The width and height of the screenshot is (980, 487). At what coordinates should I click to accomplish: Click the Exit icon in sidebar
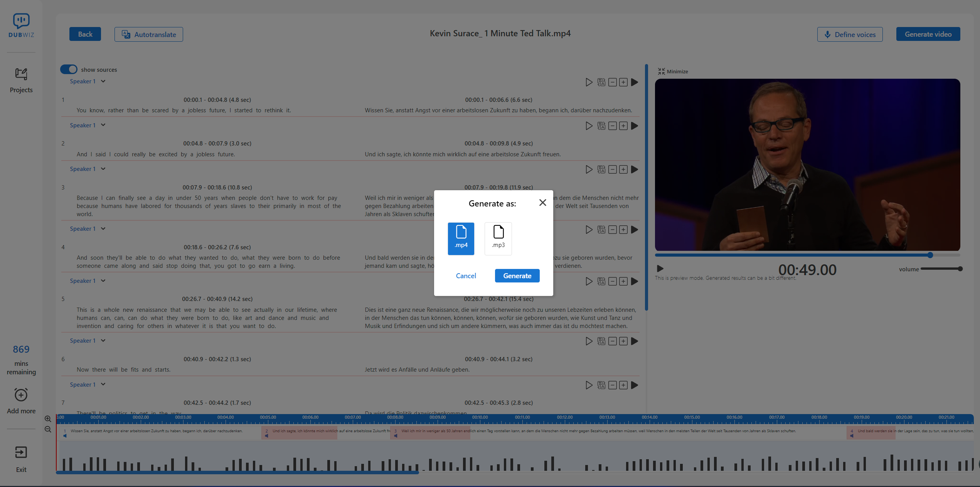click(x=21, y=453)
